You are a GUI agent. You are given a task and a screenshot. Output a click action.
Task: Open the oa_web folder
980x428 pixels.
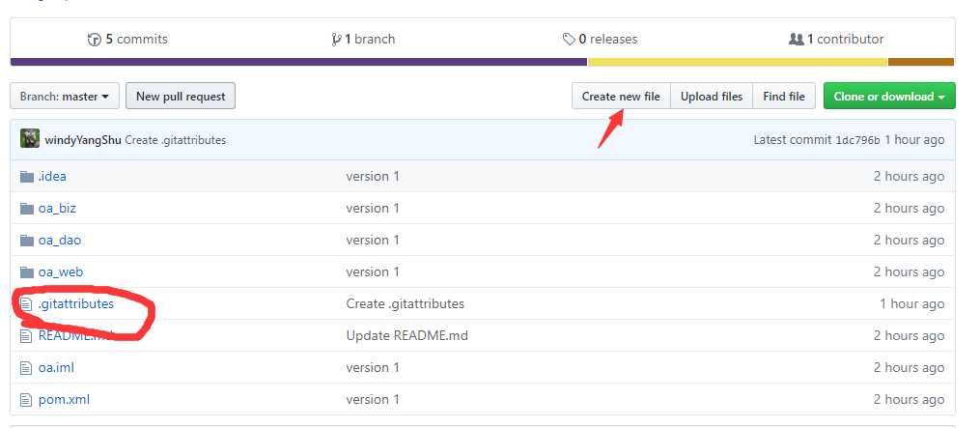pos(61,272)
